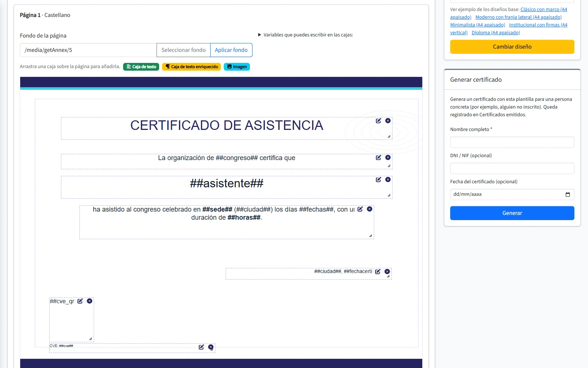This screenshot has width=588, height=368.
Task: Edit the ##ciudad##, ##fechacerti box
Action: point(377,272)
